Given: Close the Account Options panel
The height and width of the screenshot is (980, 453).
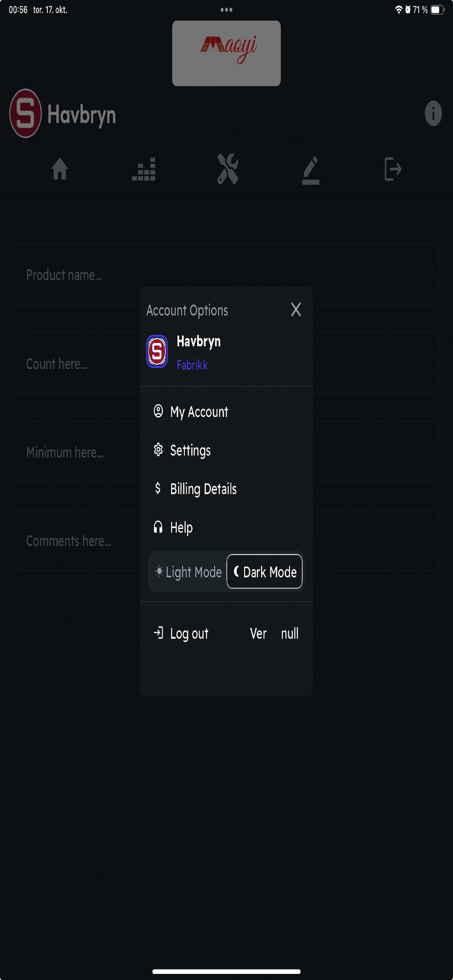Looking at the screenshot, I should click(x=296, y=310).
